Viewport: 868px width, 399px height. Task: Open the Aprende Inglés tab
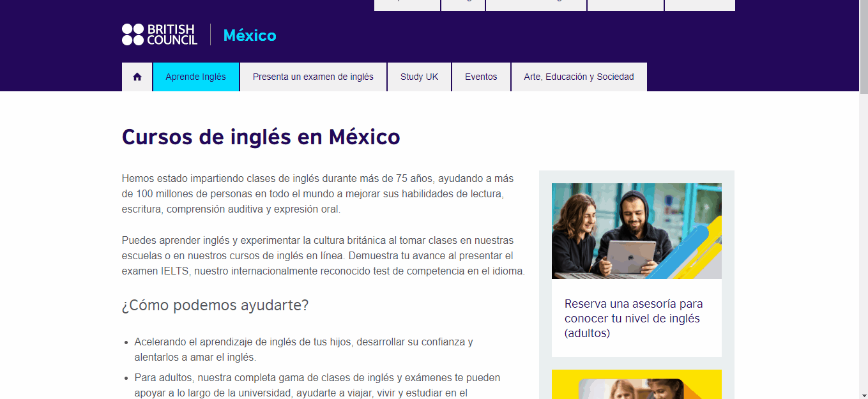196,77
